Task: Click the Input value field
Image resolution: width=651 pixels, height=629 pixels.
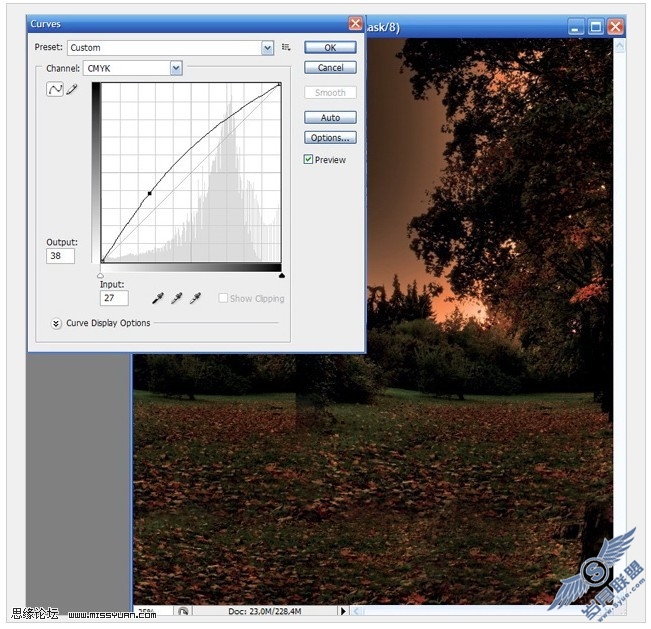Action: [114, 298]
